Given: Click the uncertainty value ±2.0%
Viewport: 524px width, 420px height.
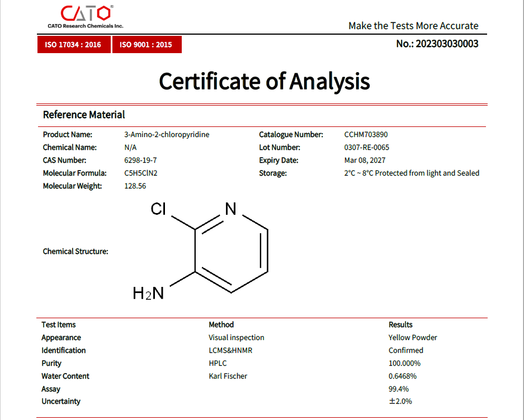Looking at the screenshot, I should (x=400, y=402).
